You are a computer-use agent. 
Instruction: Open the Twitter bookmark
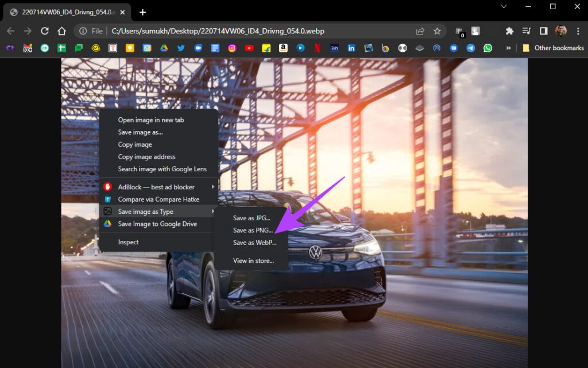pyautogui.click(x=181, y=48)
